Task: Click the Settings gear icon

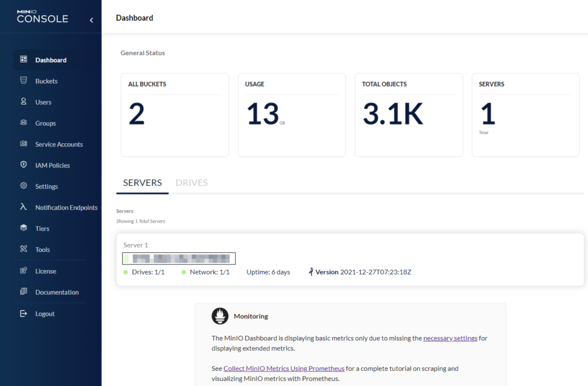Action: [24, 186]
